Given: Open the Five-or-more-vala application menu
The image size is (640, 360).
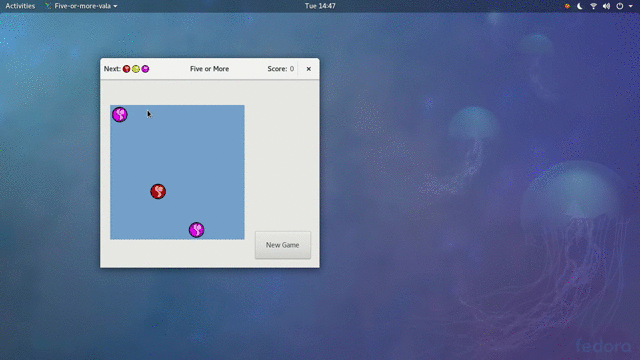Looking at the screenshot, I should (81, 6).
